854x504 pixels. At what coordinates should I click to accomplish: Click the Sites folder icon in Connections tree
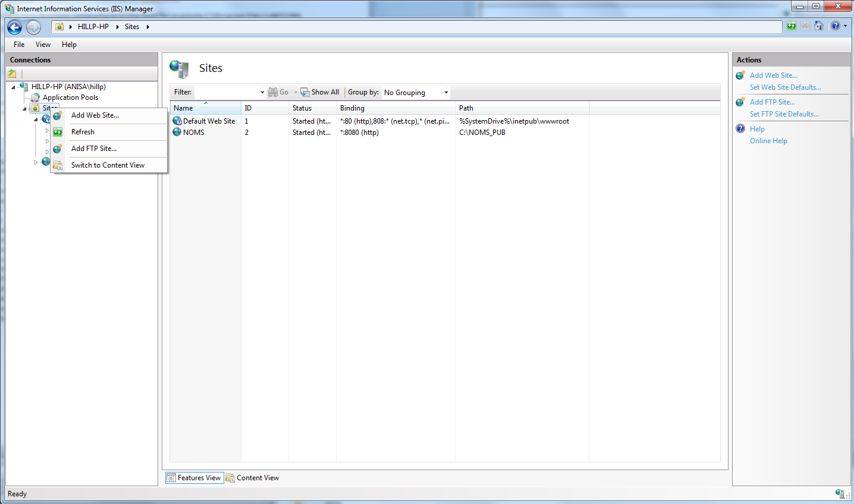coord(35,108)
